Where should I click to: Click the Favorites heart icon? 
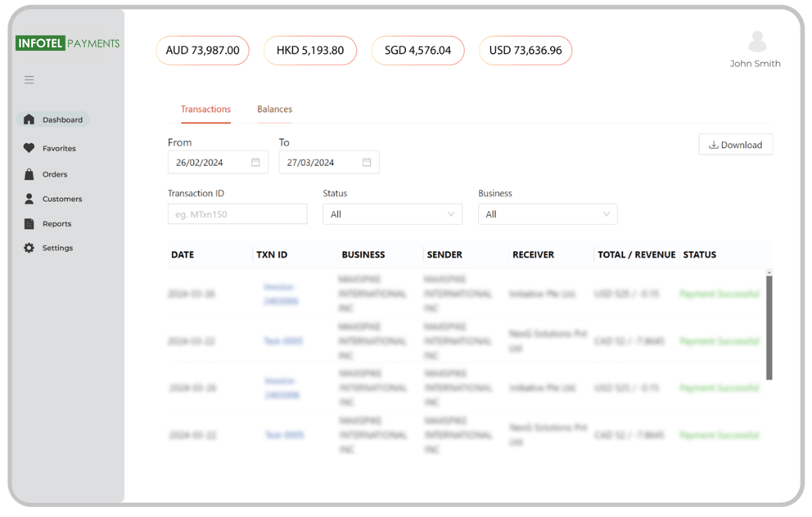pos(28,148)
